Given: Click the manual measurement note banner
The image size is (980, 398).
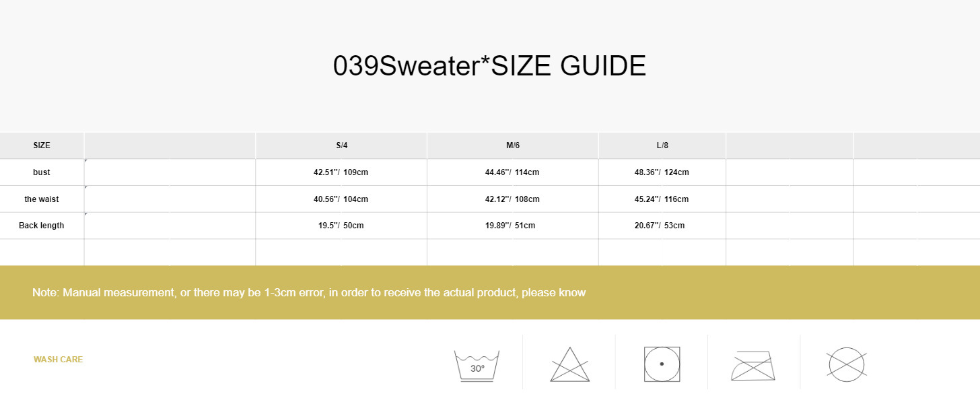Looking at the screenshot, I should click(309, 293).
